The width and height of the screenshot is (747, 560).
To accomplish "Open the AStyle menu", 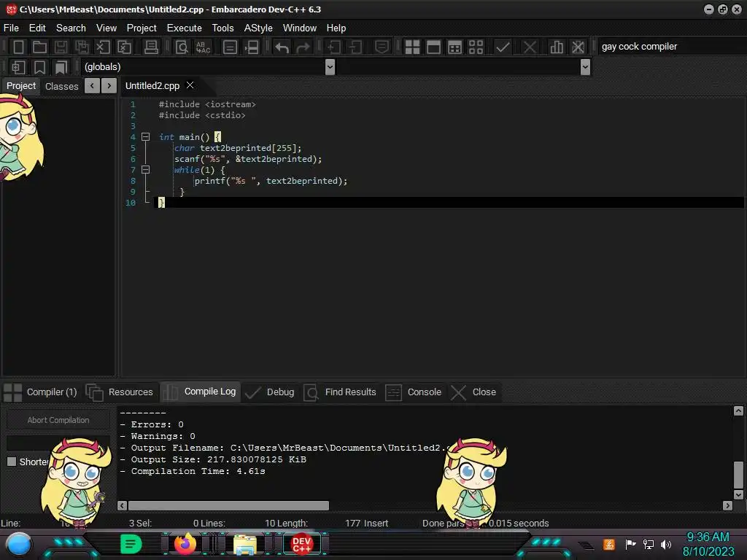I will pos(258,28).
